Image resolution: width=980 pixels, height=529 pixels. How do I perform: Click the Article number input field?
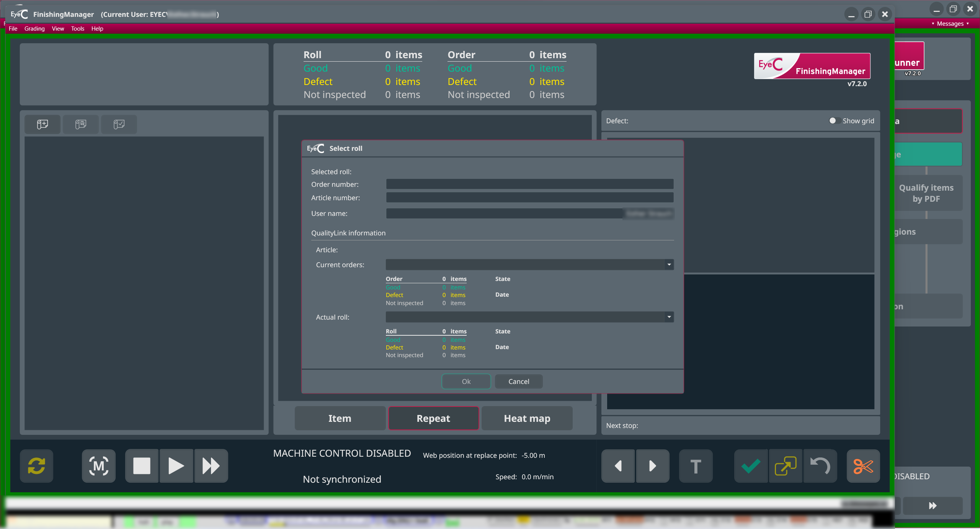(x=530, y=198)
